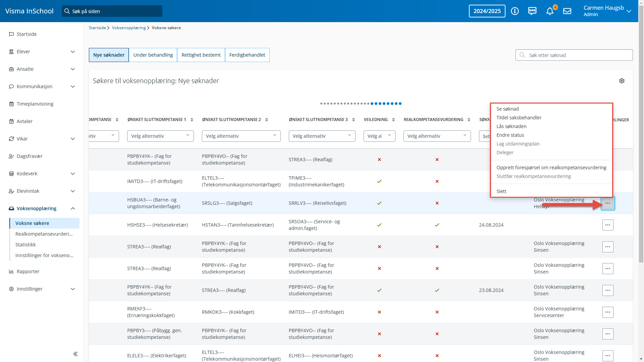
Task: Expand the Elever sidebar menu
Action: [x=73, y=52]
